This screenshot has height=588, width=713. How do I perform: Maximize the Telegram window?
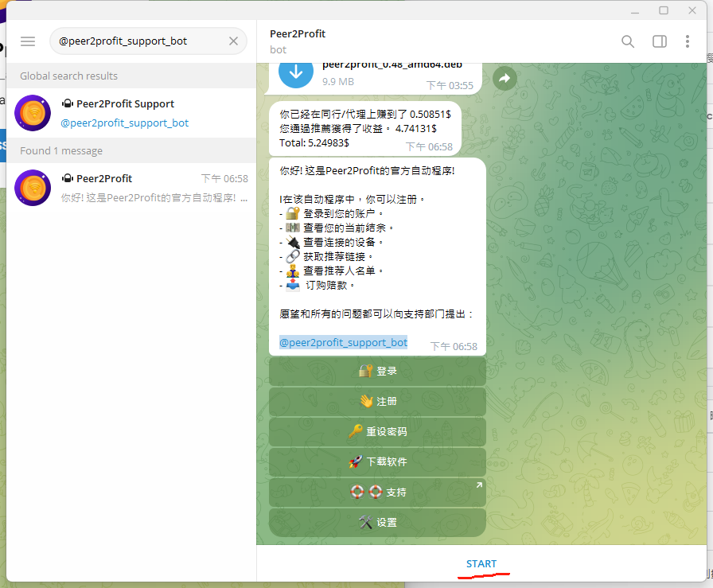pos(664,10)
